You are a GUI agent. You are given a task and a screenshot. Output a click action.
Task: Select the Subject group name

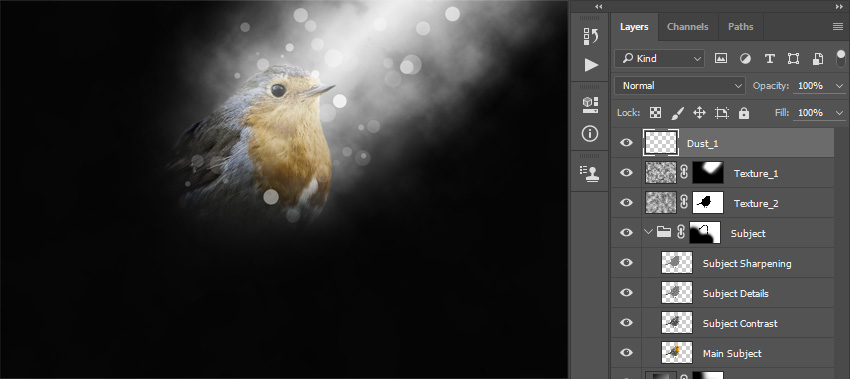point(748,233)
